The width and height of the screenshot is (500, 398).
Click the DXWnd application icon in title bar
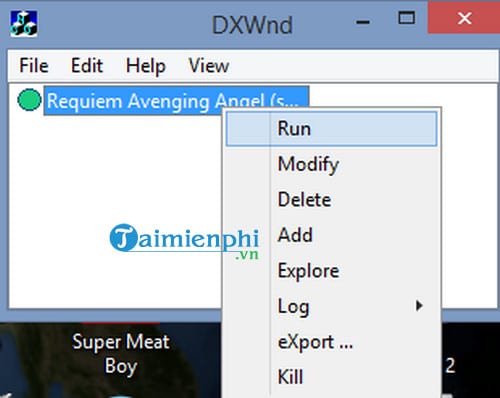tap(23, 23)
